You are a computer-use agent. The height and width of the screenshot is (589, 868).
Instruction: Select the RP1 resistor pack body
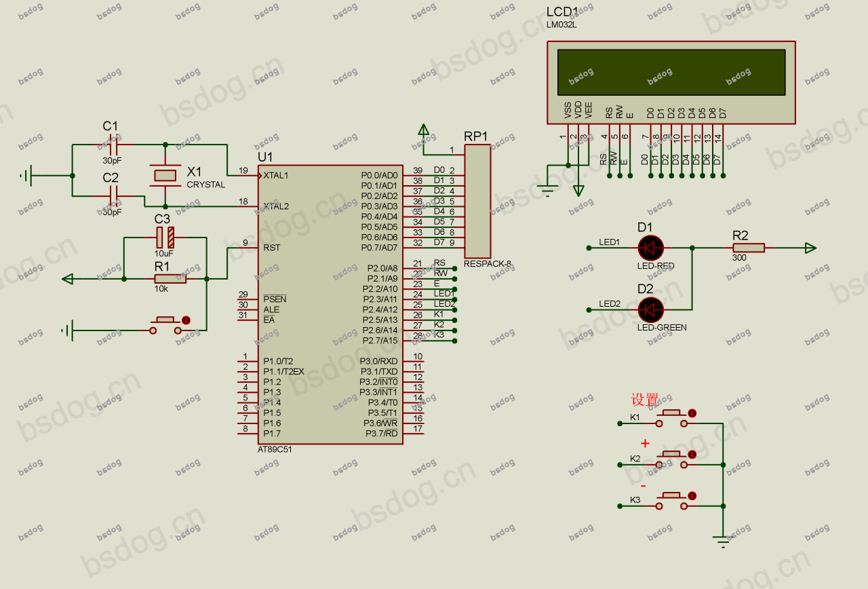[477, 202]
